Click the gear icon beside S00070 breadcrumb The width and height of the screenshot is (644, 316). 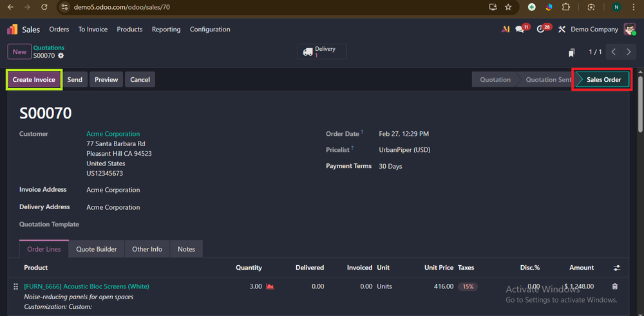[61, 55]
